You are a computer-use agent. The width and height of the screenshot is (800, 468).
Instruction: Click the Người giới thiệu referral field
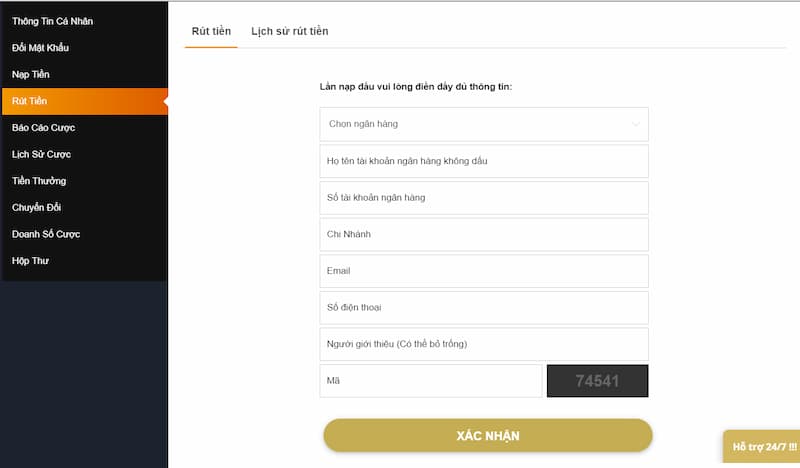484,344
